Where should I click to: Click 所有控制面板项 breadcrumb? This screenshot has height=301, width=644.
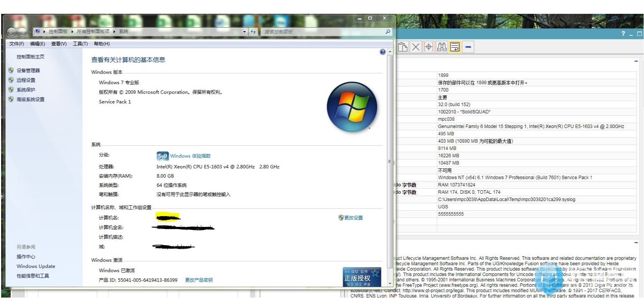click(x=93, y=32)
